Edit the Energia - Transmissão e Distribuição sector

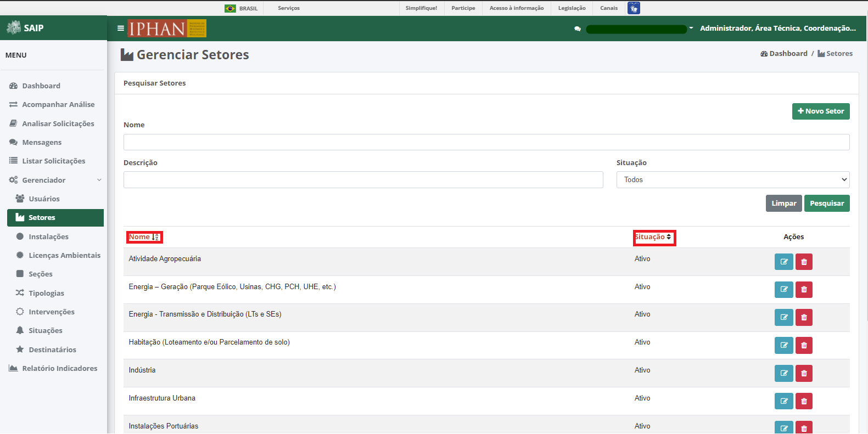click(x=783, y=317)
